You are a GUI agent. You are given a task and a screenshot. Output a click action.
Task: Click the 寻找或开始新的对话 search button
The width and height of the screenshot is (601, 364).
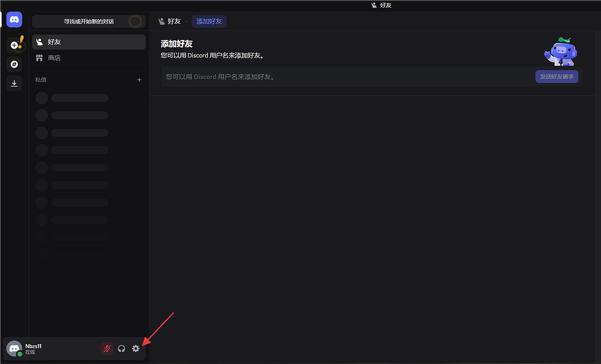click(89, 22)
